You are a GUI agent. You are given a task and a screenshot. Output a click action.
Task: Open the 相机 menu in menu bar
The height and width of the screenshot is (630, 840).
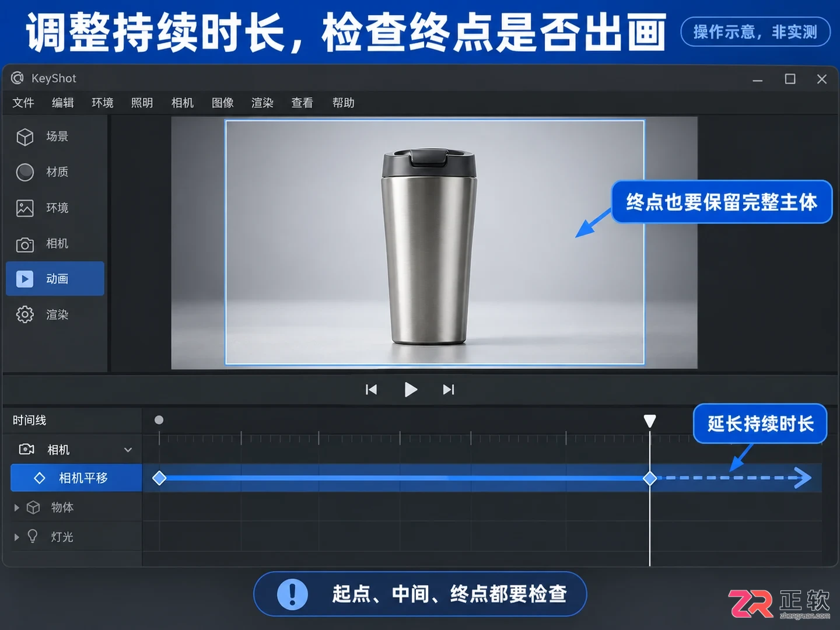(x=183, y=103)
